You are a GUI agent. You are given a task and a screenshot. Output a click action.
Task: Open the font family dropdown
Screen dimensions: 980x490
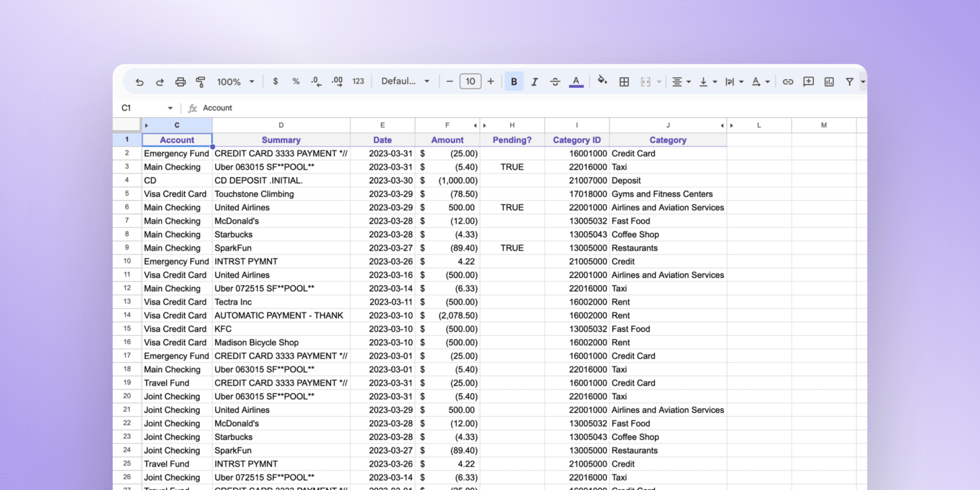click(405, 81)
